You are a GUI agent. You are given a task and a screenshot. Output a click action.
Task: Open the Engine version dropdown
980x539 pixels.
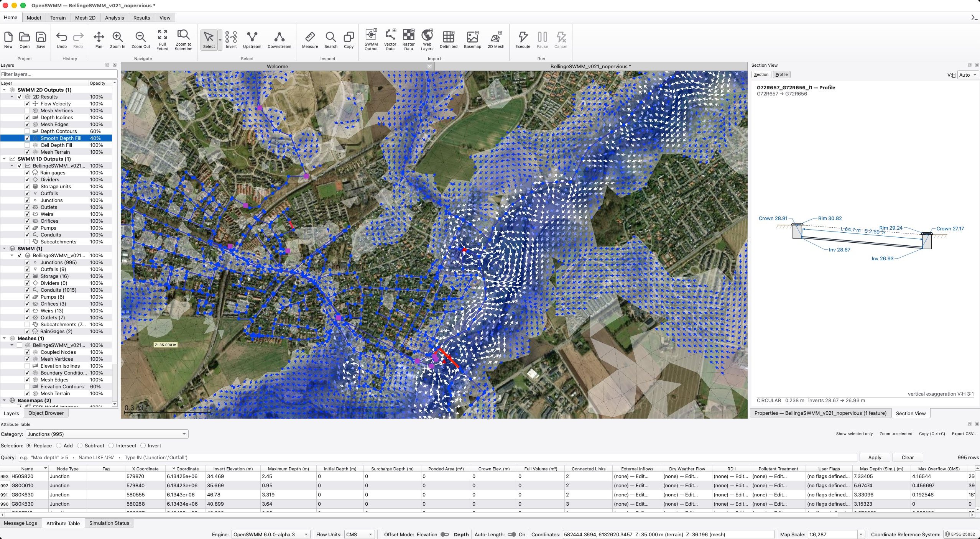click(x=270, y=534)
